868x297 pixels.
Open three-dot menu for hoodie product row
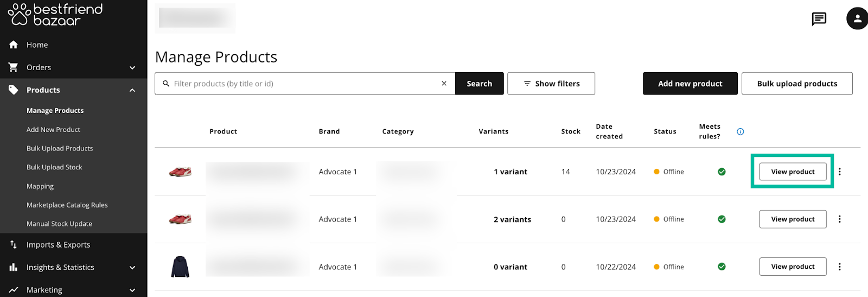point(840,267)
